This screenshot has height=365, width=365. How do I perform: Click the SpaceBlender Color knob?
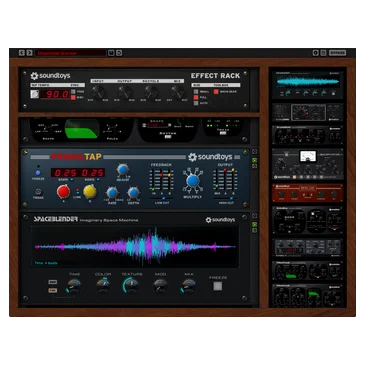click(103, 286)
